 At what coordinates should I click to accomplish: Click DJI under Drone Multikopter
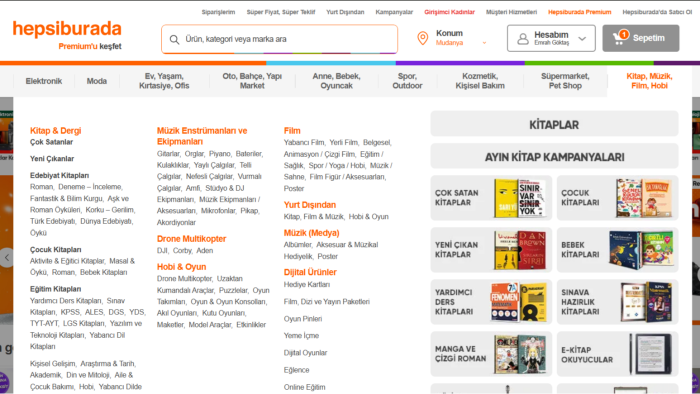point(162,250)
